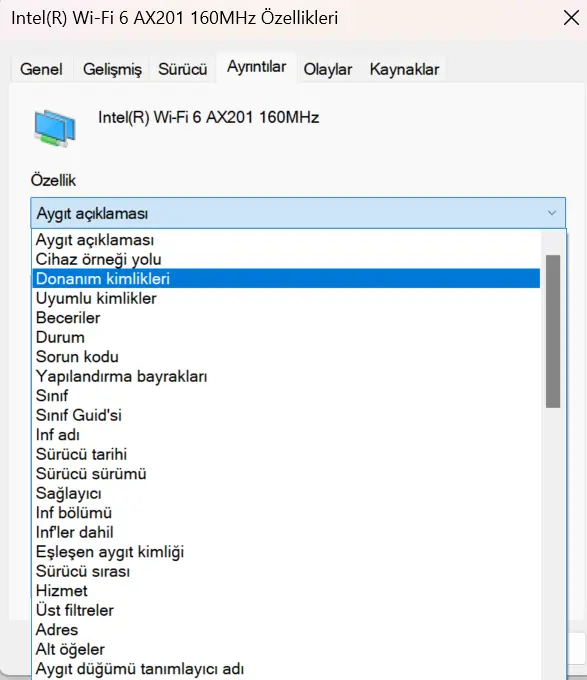Click the Aygıt açıklaması combo box field
Image resolution: width=587 pixels, height=680 pixels.
click(298, 213)
